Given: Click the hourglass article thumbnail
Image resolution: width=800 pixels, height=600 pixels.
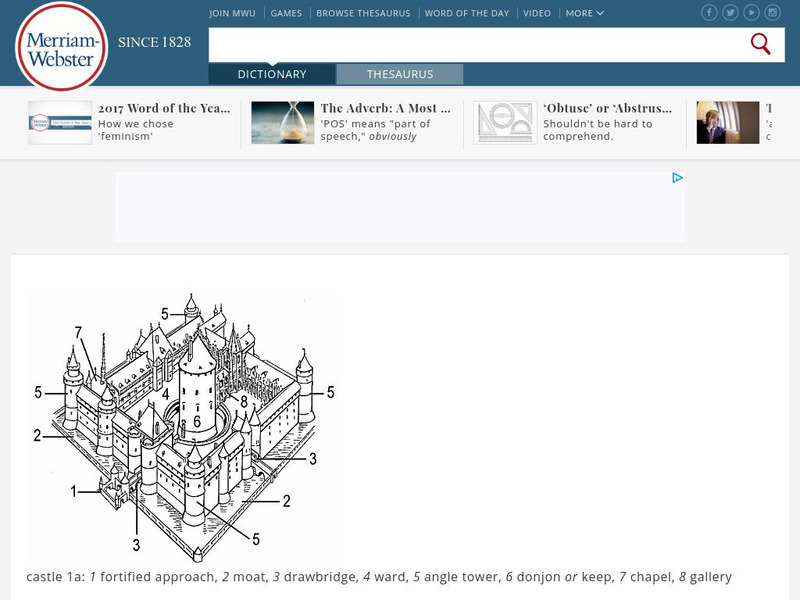Looking at the screenshot, I should click(286, 122).
